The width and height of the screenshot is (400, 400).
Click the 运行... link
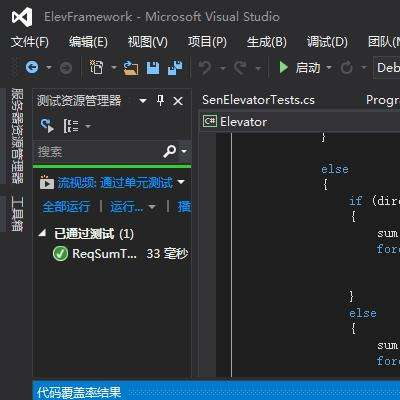point(127,207)
